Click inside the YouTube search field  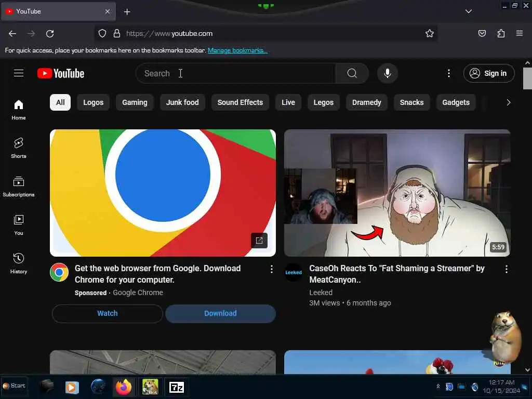click(236, 73)
